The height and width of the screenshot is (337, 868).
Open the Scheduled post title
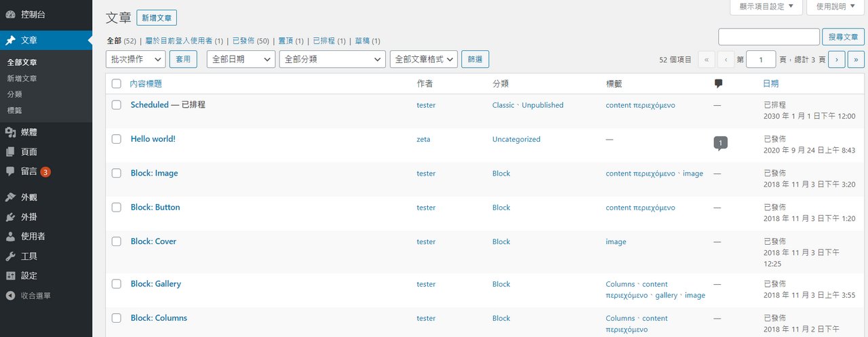149,105
